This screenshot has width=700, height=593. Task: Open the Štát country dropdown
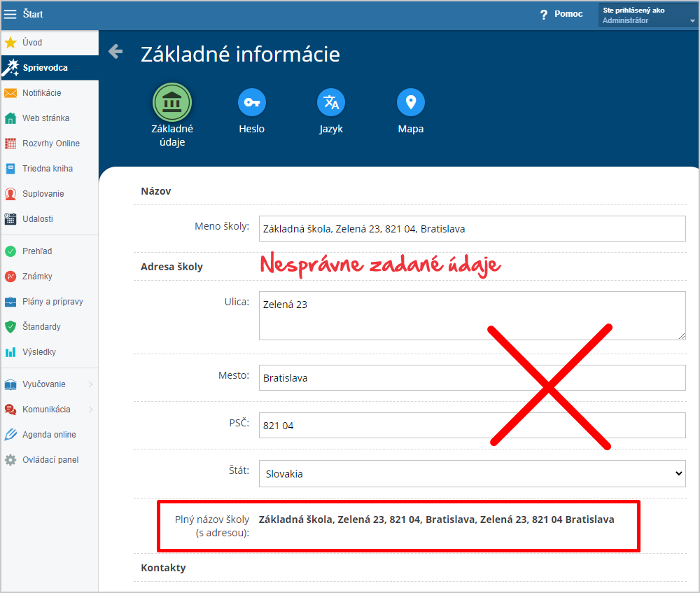472,473
